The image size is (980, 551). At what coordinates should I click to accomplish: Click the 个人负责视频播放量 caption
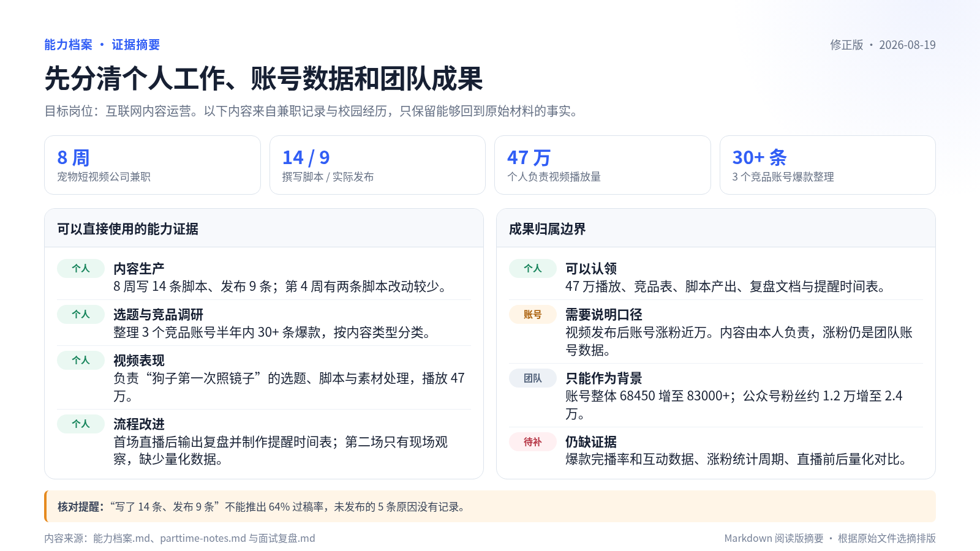coord(554,177)
